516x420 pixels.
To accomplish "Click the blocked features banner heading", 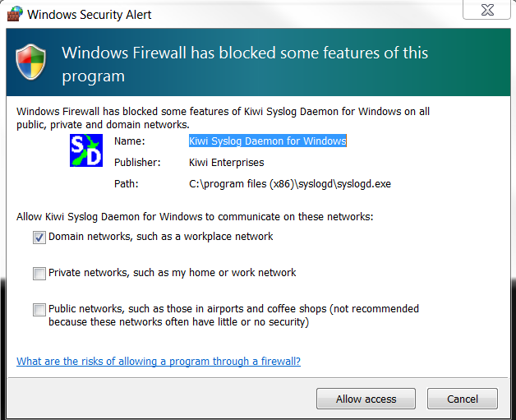I will tap(245, 64).
